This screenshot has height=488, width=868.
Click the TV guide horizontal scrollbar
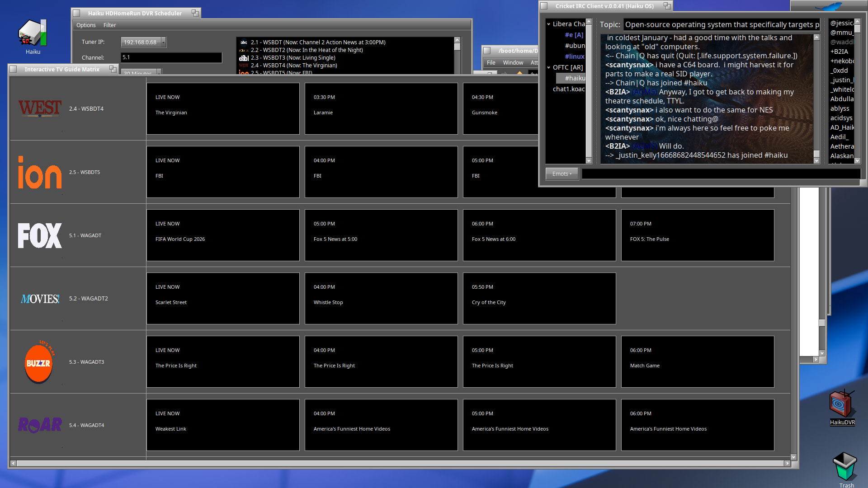click(400, 464)
